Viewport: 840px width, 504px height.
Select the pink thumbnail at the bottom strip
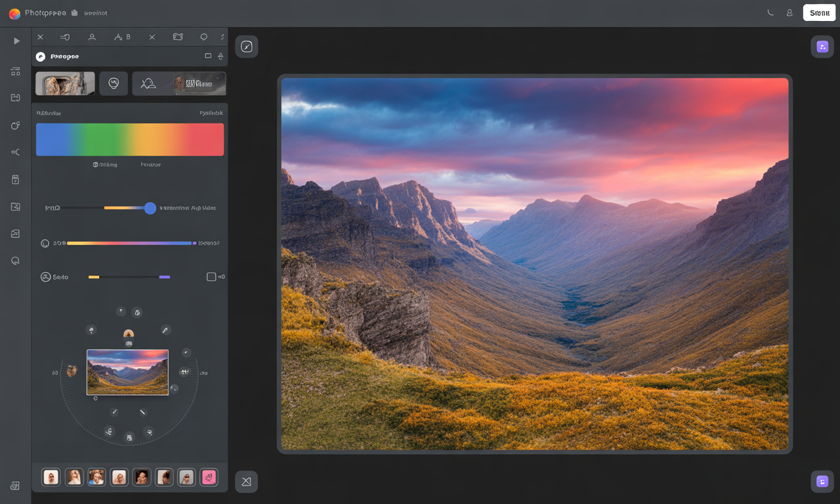(209, 477)
